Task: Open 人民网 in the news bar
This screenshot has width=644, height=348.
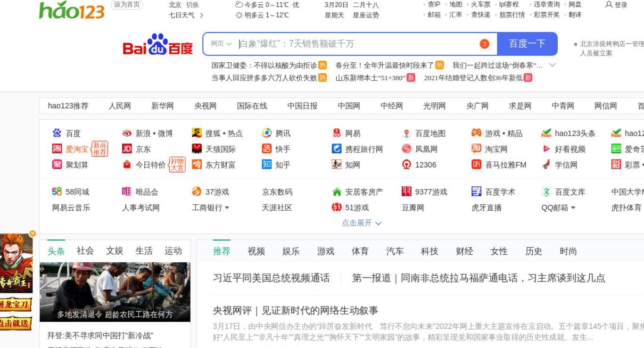Action: click(120, 106)
